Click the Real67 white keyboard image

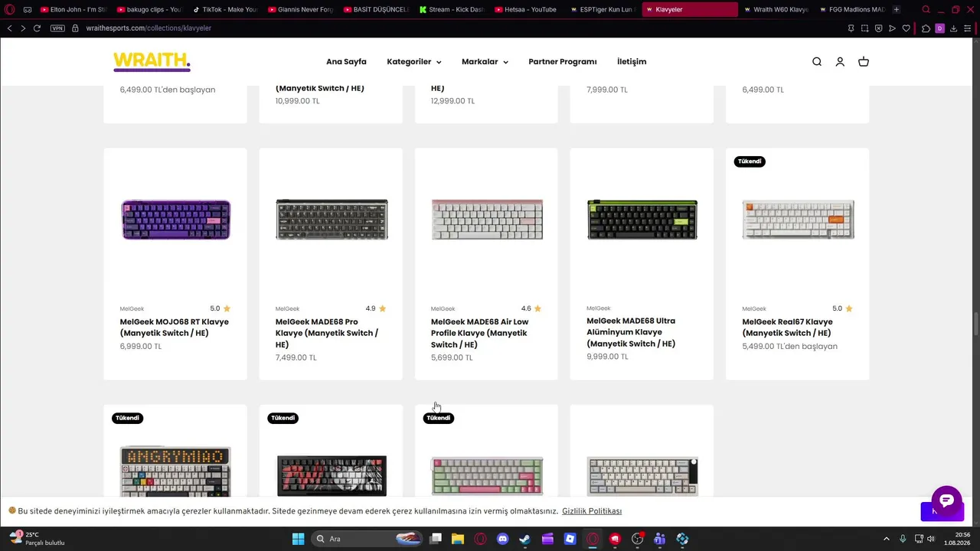click(x=798, y=220)
